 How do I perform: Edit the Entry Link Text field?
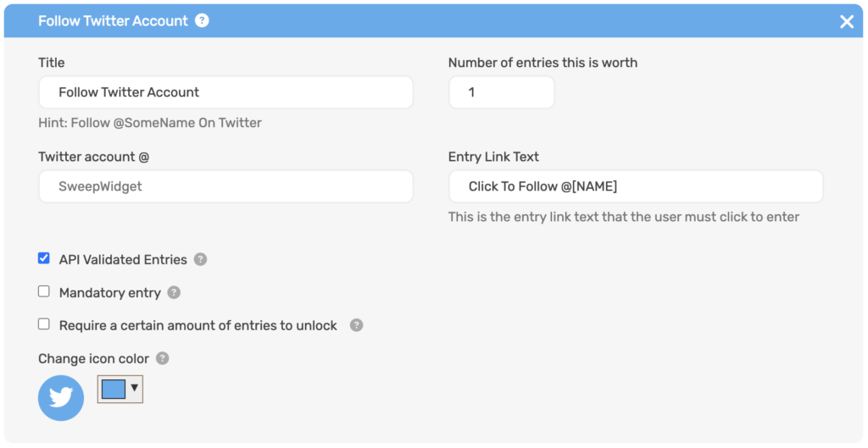tap(636, 186)
